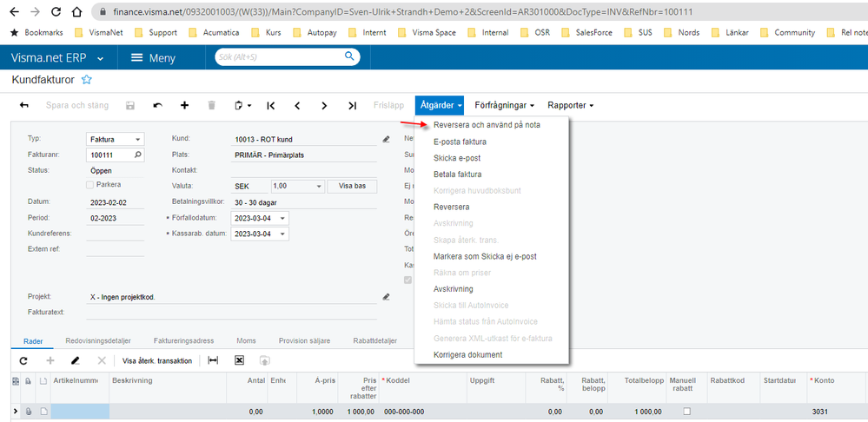Image resolution: width=868 pixels, height=422 pixels.
Task: Select Skicka e-post menu item
Action: pyautogui.click(x=457, y=158)
